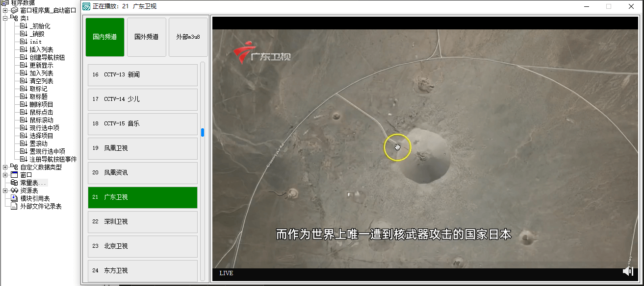The image size is (644, 286).
Task: Play channel 18 CCTV-15 音乐
Action: (x=143, y=124)
